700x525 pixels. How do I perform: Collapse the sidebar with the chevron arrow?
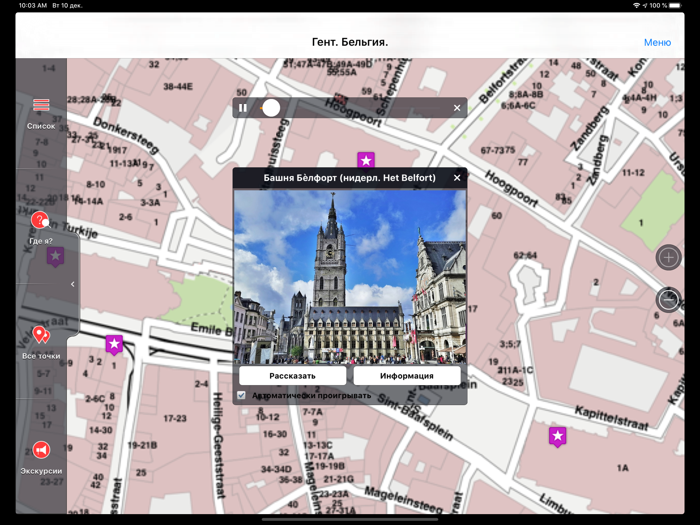(x=73, y=284)
